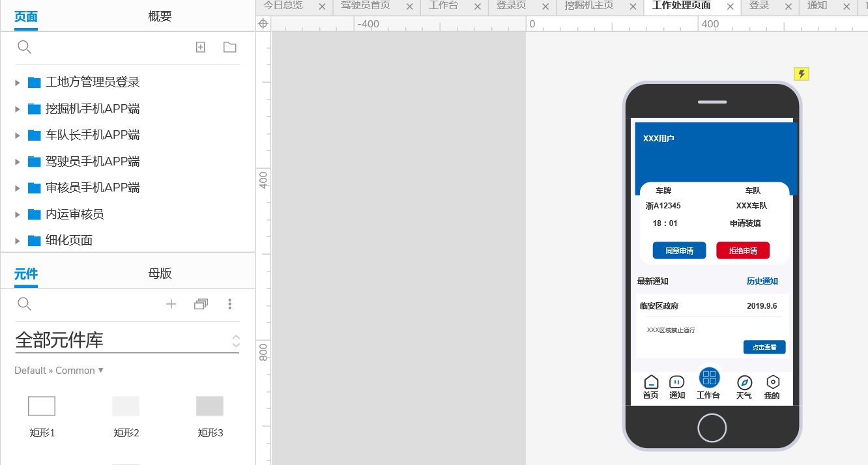Click the 同意申请 blue button
This screenshot has height=465, width=868.
coord(679,251)
